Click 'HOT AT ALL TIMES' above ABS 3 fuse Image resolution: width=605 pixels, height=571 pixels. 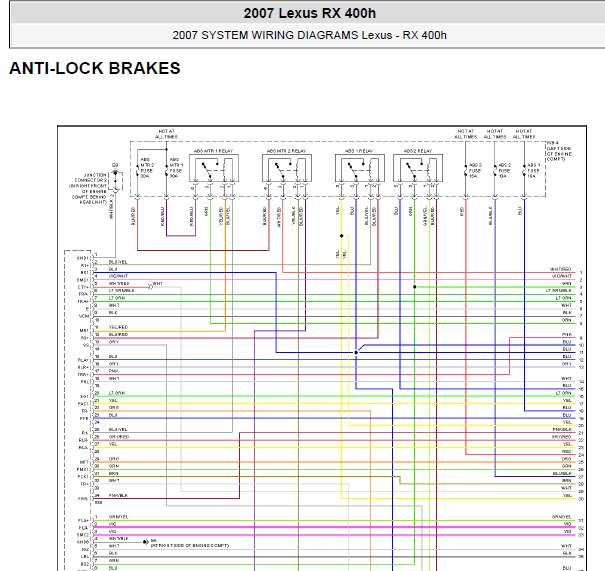coord(466,134)
